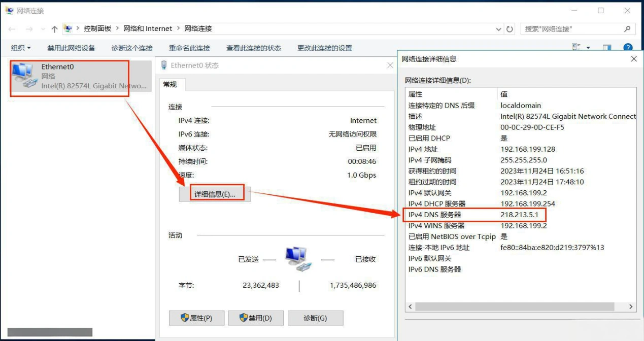Click the 值 column header in details list
Screen dimensions: 644x341
point(567,94)
